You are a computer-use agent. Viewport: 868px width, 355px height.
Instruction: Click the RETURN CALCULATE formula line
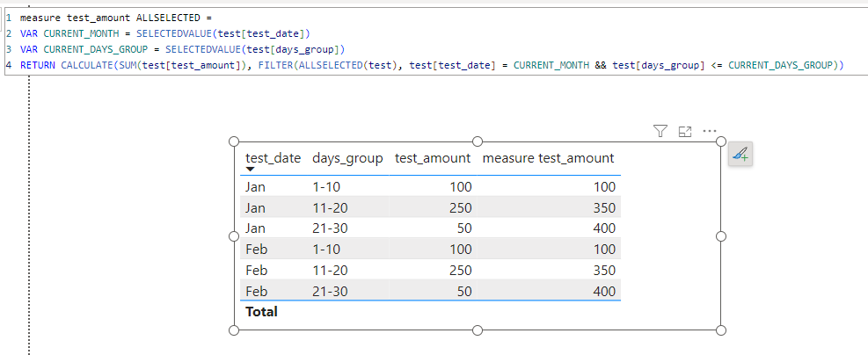click(432, 65)
